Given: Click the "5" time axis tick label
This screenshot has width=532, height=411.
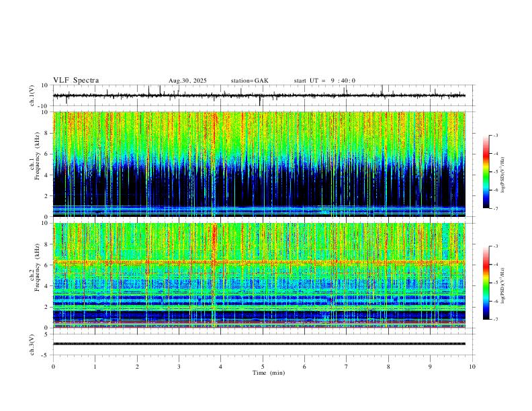Looking at the screenshot, I should point(263,367).
